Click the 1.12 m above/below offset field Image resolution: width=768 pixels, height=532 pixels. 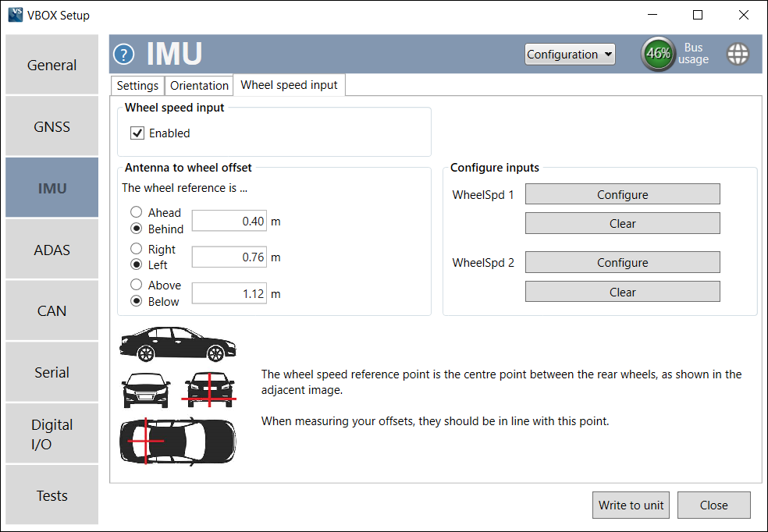(x=229, y=293)
